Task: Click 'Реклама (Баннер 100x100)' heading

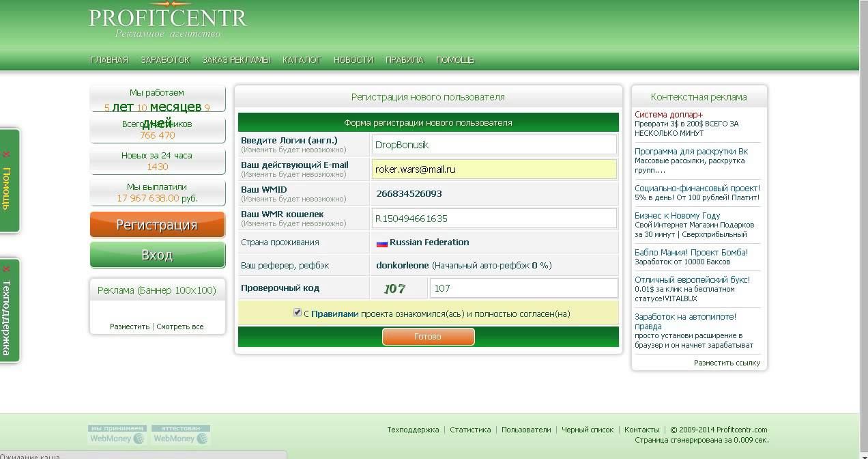Action: pos(157,290)
